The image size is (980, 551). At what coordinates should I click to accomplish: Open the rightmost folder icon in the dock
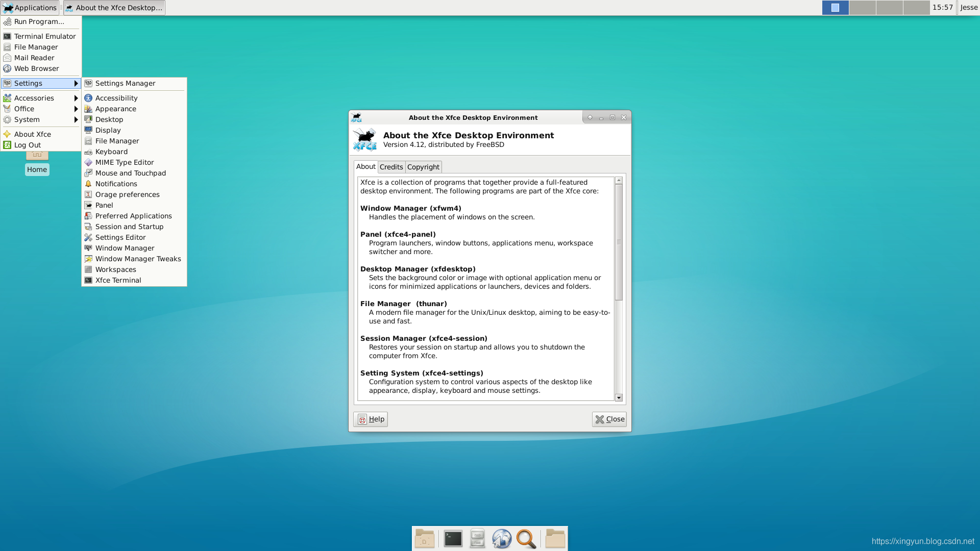[x=555, y=538]
